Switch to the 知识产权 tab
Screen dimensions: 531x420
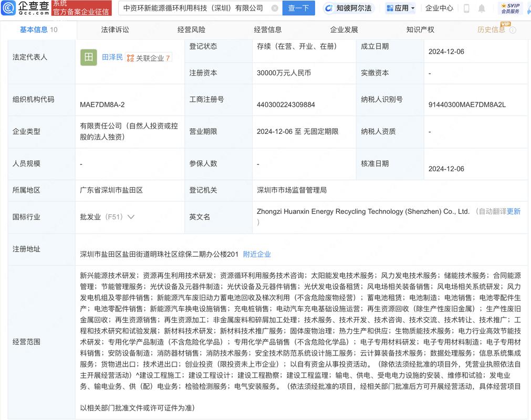coord(420,30)
